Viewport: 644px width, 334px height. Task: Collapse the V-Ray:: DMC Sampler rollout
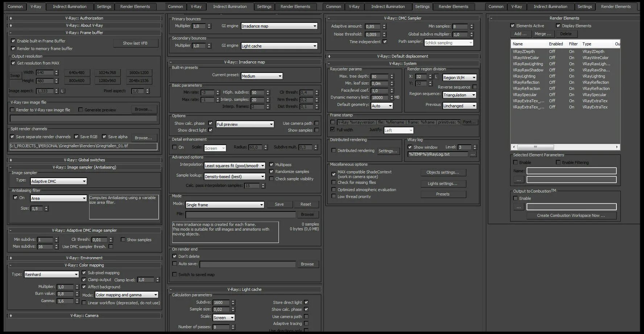coord(402,18)
